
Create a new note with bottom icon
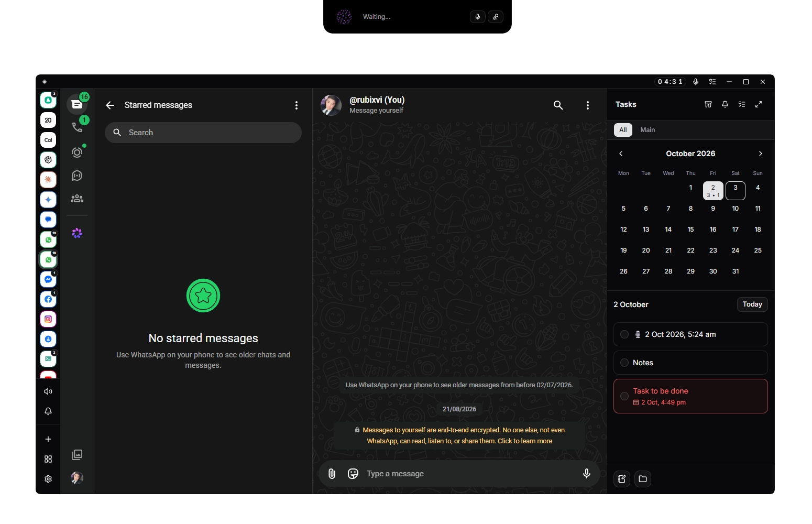(622, 479)
